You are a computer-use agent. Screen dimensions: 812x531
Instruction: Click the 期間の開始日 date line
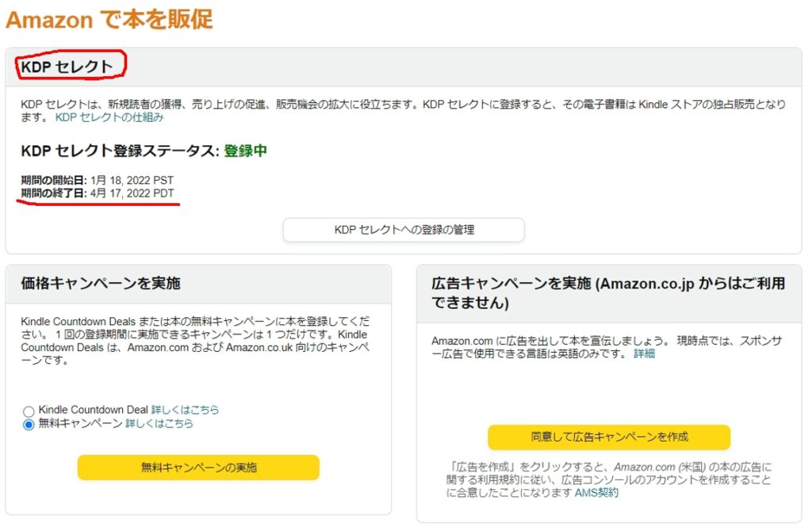[97, 180]
